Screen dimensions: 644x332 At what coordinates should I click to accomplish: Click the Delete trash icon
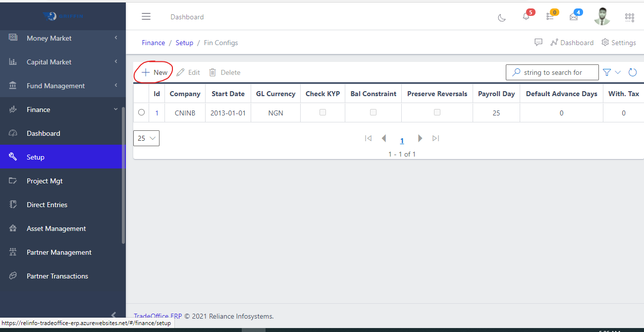[x=213, y=72]
